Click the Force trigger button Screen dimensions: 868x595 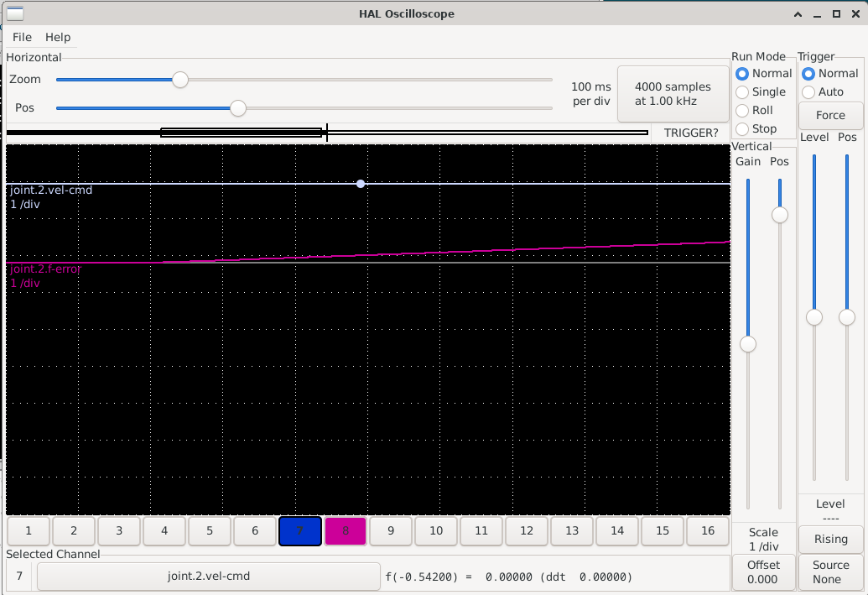pos(830,116)
